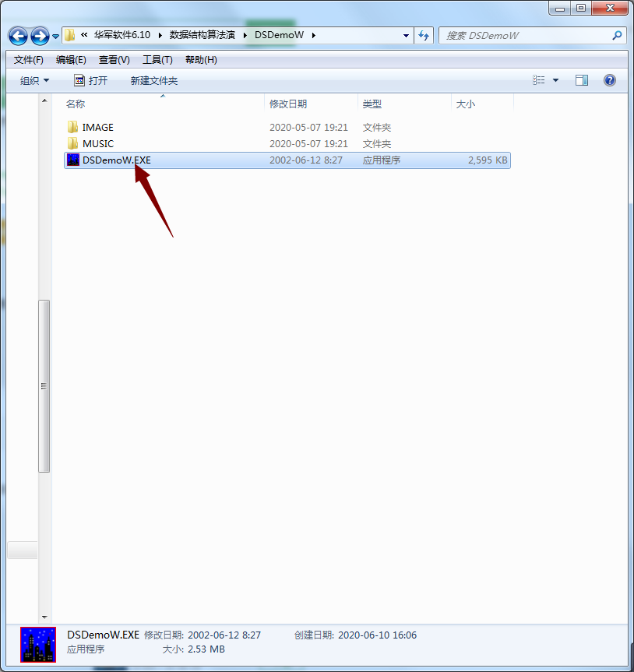
Task: Expand arrow after 数据结构算法演 breadcrumb
Action: coord(245,35)
